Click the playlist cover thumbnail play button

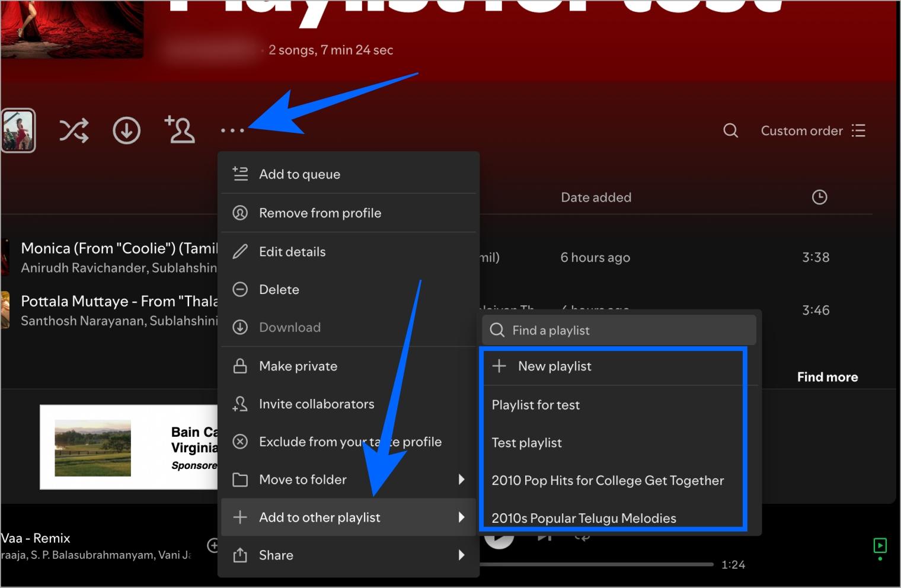[18, 130]
